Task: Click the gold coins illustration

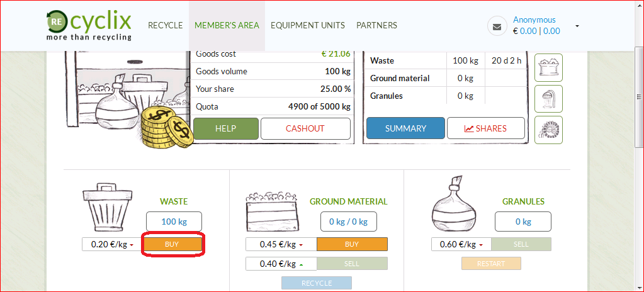Action: click(166, 126)
